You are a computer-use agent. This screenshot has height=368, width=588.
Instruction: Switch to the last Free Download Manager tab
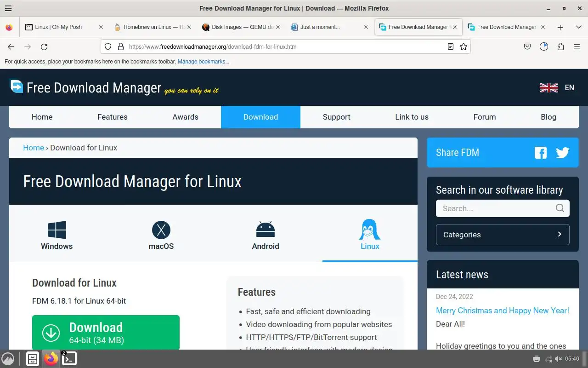point(506,27)
